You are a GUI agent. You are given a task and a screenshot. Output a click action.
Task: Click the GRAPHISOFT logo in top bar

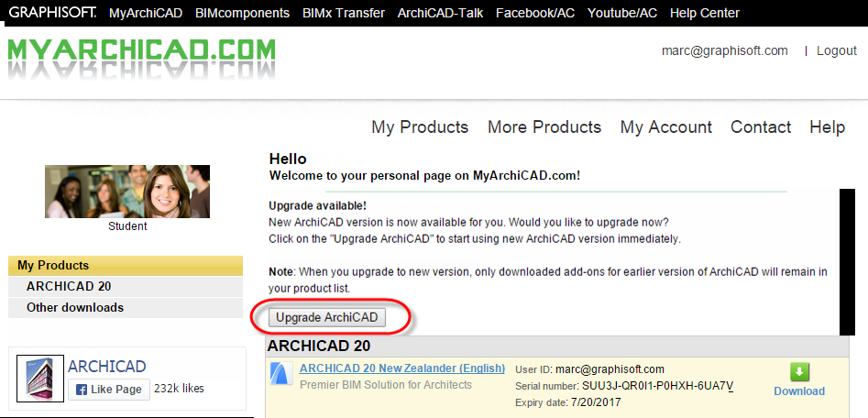(52, 12)
